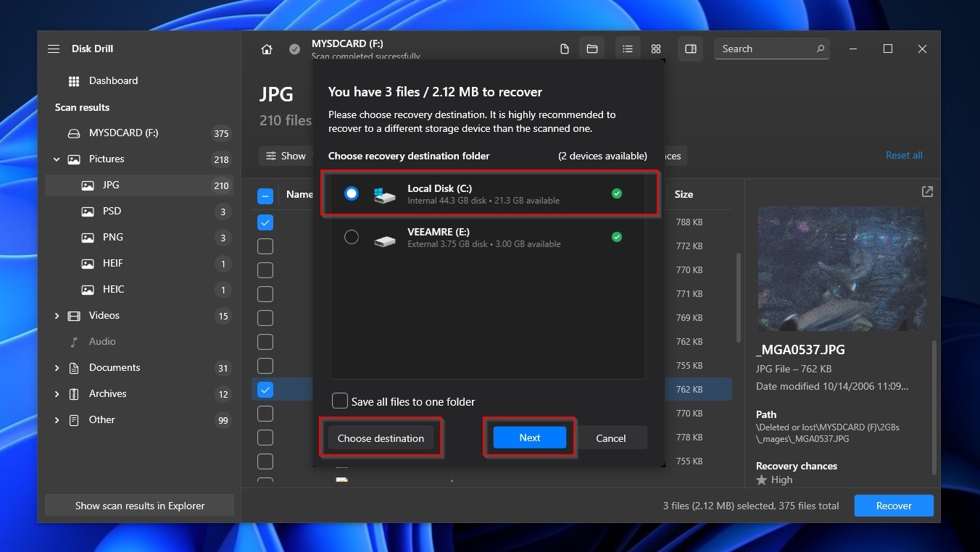Select the Audio category in sidebar
Viewport: 980px width, 552px height.
(x=139, y=342)
